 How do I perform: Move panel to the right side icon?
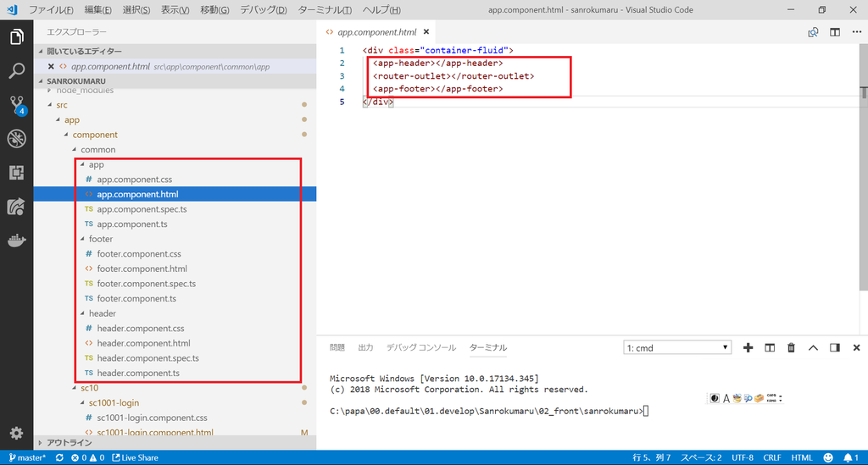coord(835,348)
